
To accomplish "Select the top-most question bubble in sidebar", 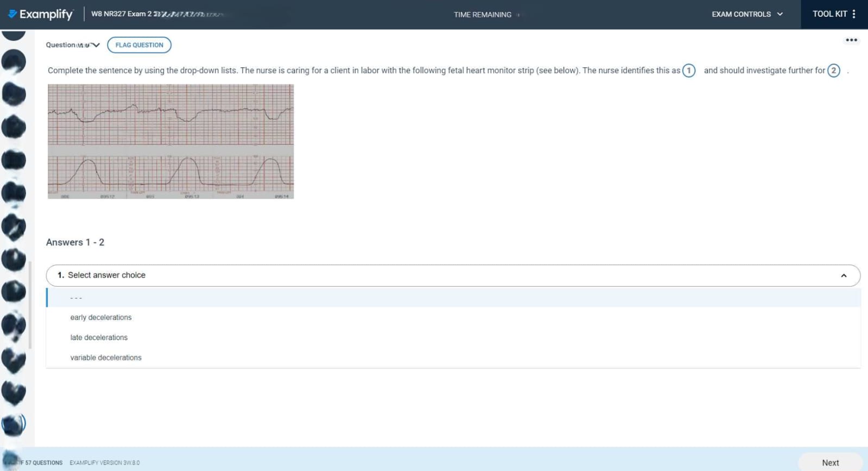I will pyautogui.click(x=14, y=34).
